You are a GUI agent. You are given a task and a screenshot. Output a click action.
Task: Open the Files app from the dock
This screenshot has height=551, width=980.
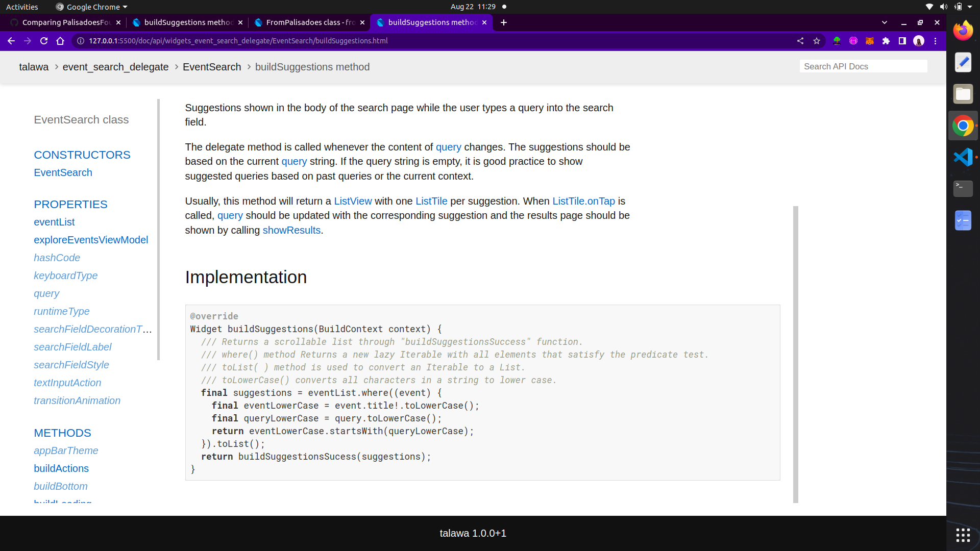964,93
